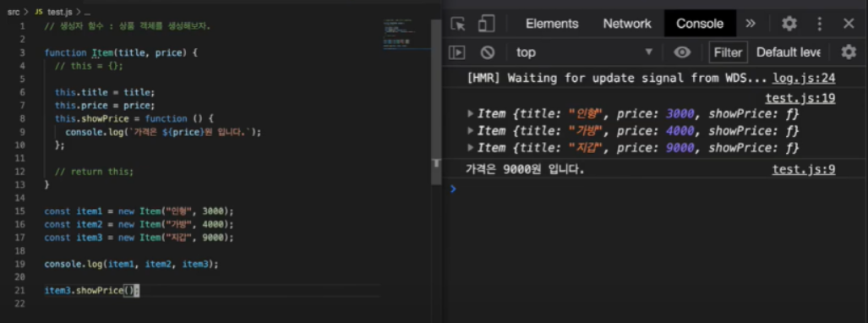Show more DevTools tabs chevron
The width and height of the screenshot is (868, 323).
(750, 24)
